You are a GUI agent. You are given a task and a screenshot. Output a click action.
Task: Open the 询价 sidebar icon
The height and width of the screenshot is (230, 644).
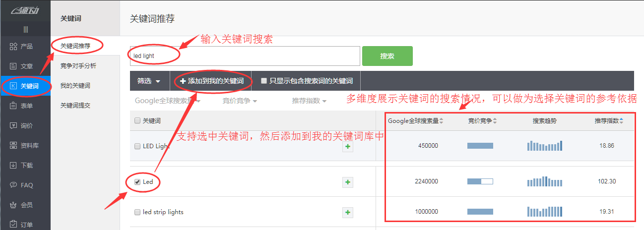13,125
